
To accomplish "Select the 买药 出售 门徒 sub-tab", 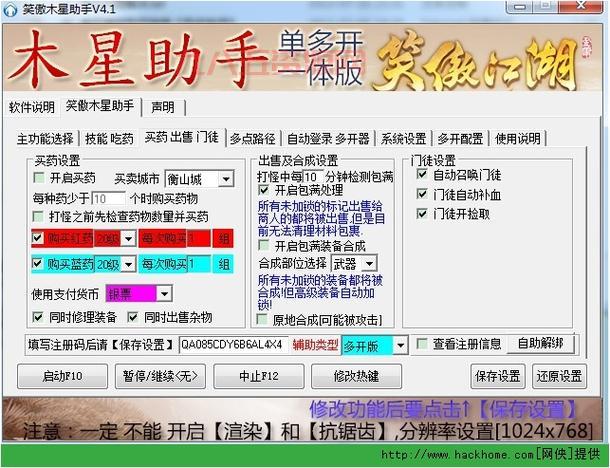I will point(182,137).
